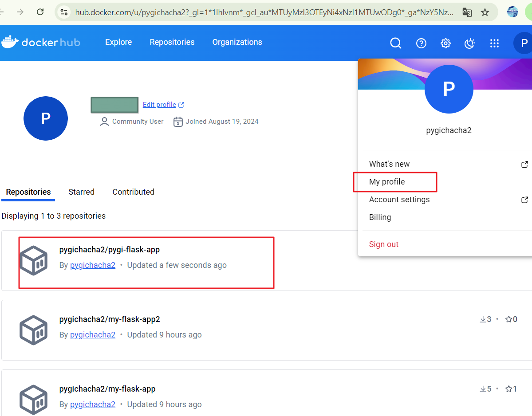
Task: Open the pygichacha2/my-flask-app repository
Action: tap(107, 389)
